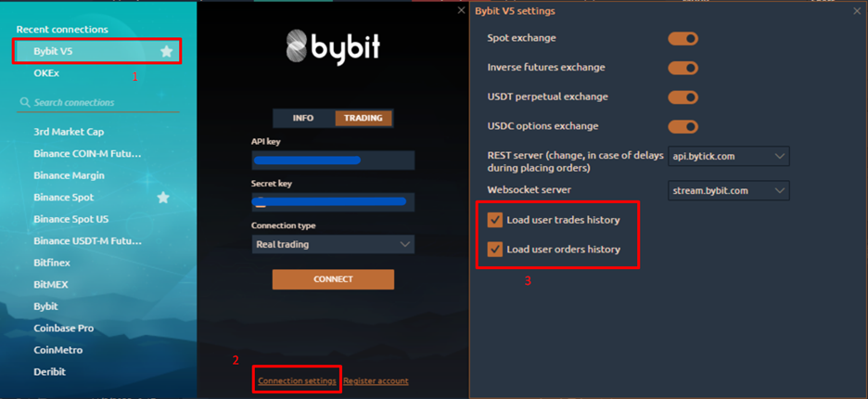Open the REST server dropdown
Viewport: 868px width, 399px height.
click(x=729, y=156)
